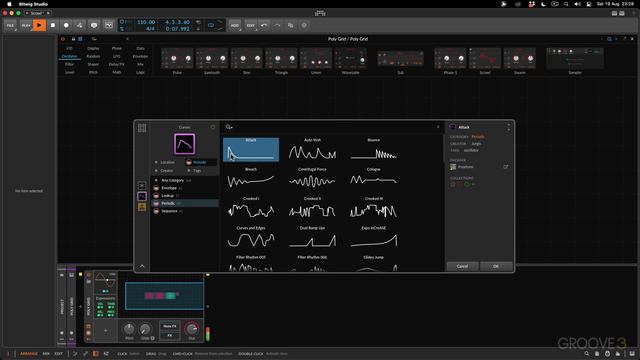Image resolution: width=640 pixels, height=360 pixels.
Task: Click the macOS Spotlight search icon
Action: [566, 4]
